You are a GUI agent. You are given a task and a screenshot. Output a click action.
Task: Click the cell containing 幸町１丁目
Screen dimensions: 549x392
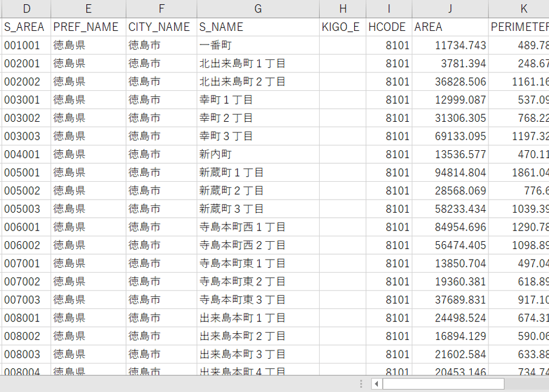click(x=258, y=100)
